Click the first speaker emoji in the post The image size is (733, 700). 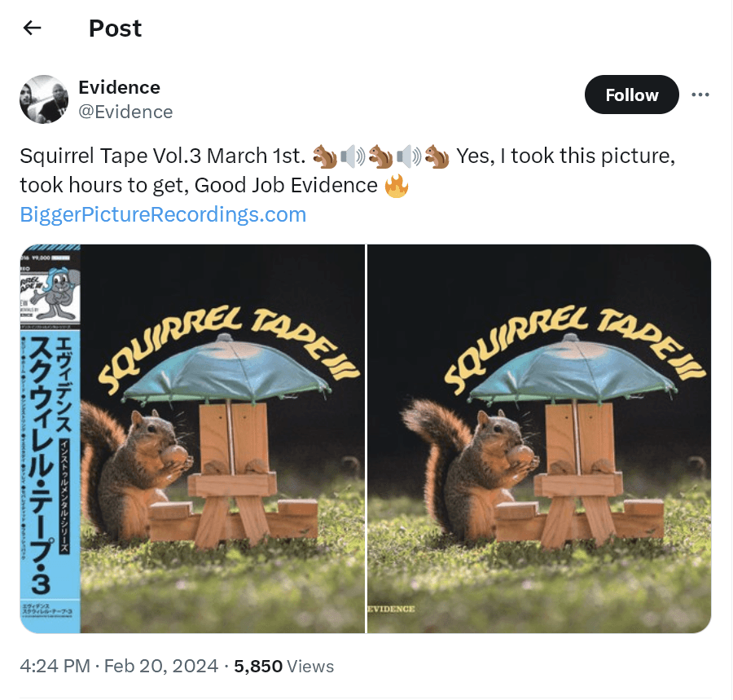point(352,156)
